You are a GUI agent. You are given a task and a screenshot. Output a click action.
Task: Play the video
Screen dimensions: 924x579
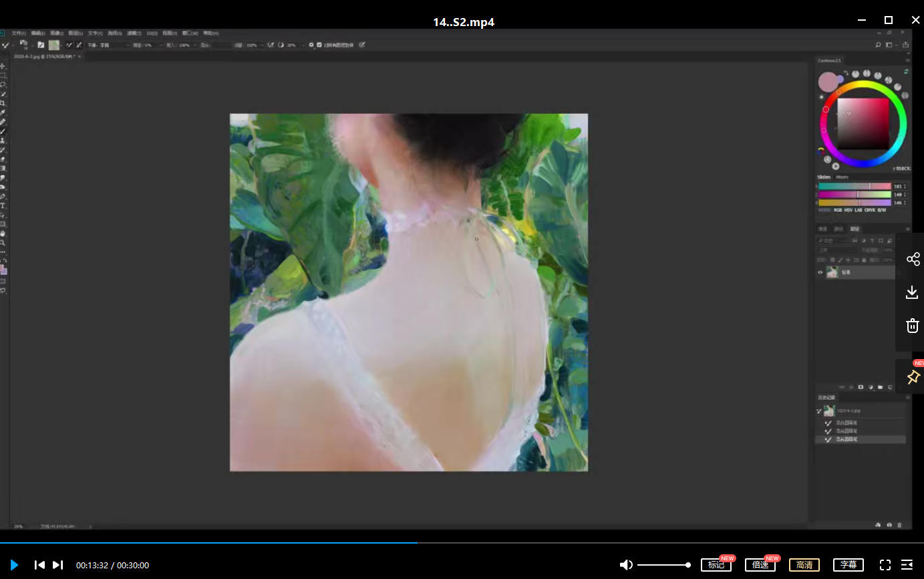pyautogui.click(x=14, y=565)
